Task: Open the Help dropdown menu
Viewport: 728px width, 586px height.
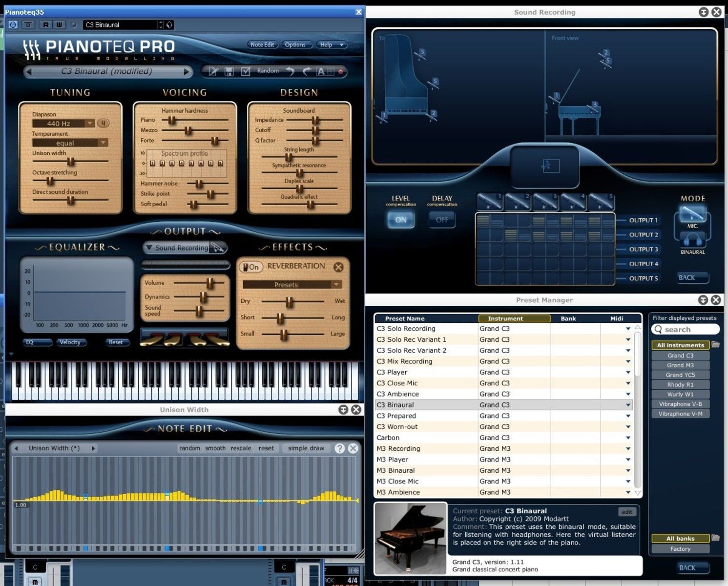Action: tap(332, 44)
